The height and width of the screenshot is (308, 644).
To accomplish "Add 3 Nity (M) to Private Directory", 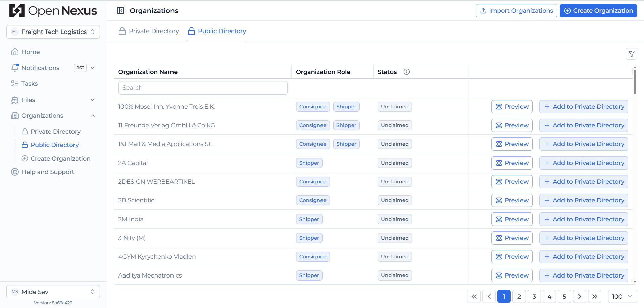I will [584, 238].
